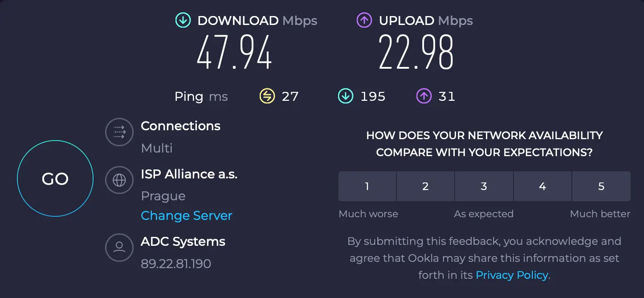Click the teal download ping icon

click(x=345, y=96)
